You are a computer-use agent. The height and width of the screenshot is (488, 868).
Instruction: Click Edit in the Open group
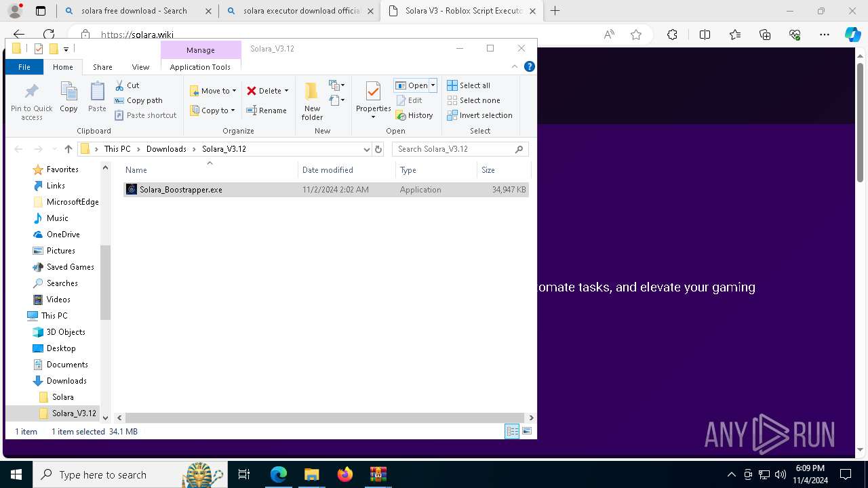click(410, 100)
